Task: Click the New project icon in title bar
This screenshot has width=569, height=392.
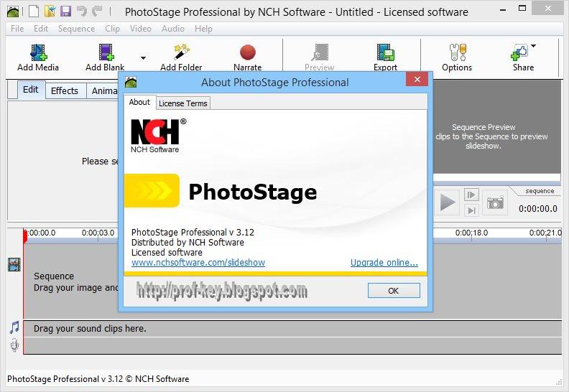Action: tap(33, 11)
